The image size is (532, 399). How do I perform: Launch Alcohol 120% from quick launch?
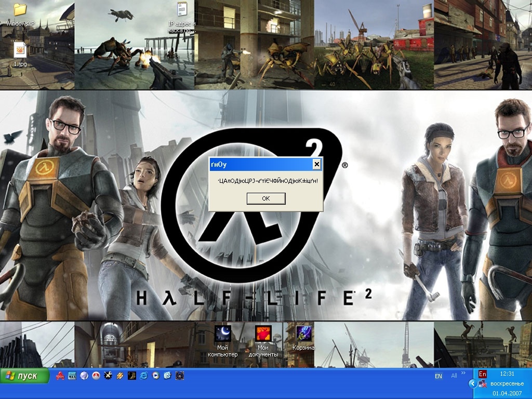(60, 376)
